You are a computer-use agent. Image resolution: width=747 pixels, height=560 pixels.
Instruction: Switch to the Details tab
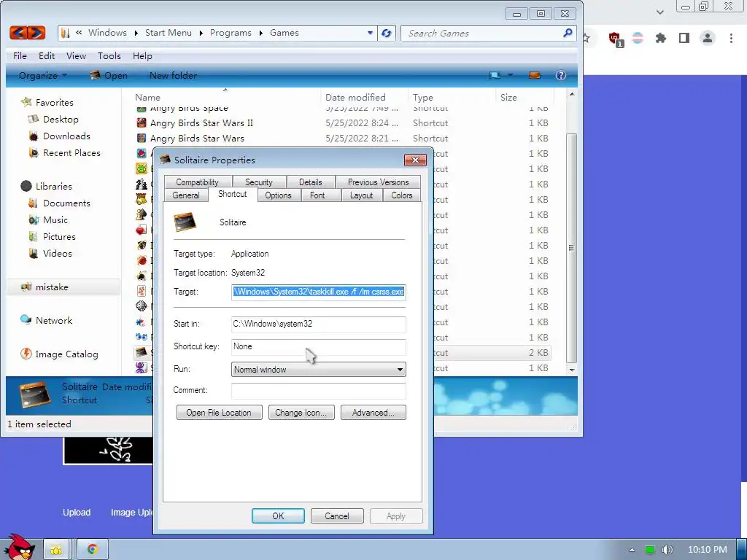[311, 182]
